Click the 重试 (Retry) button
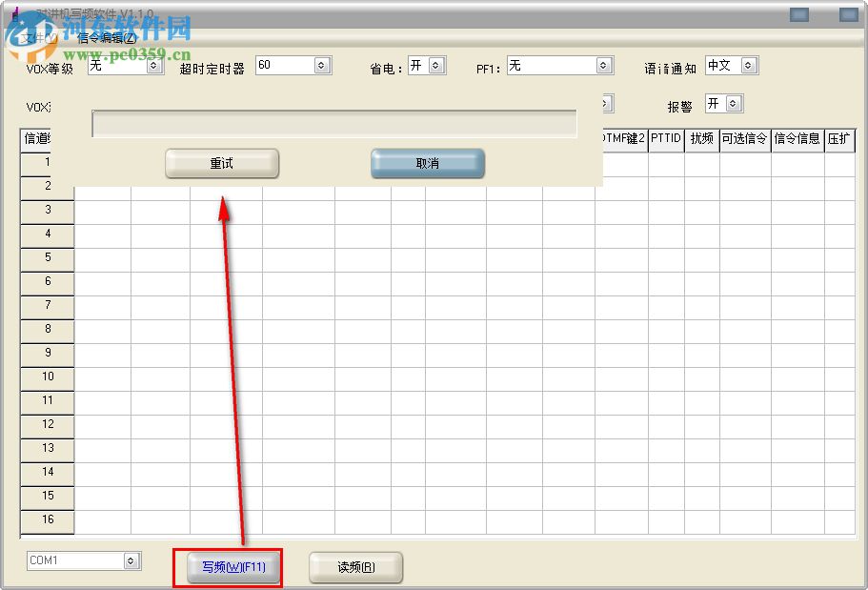 (222, 163)
